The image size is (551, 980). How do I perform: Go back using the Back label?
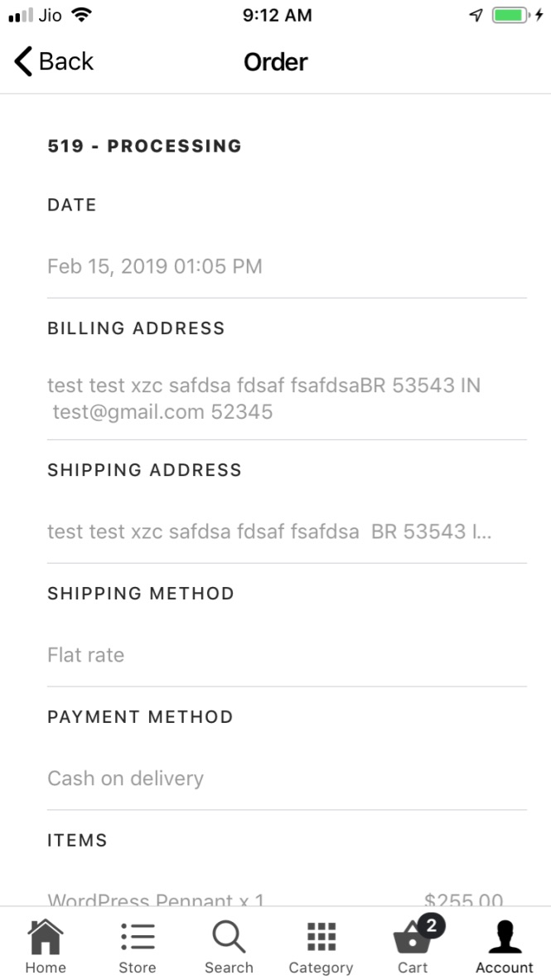click(66, 62)
